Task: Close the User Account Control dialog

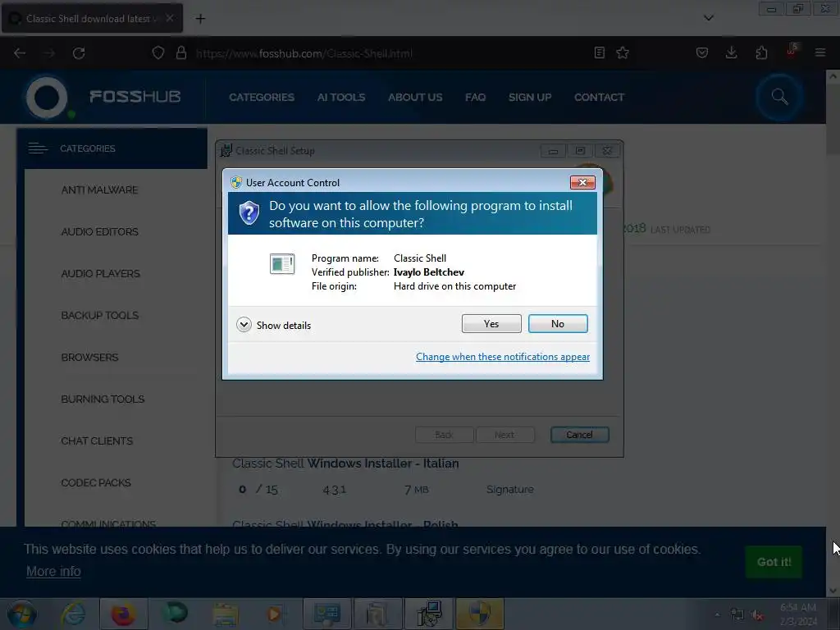Action: (582, 183)
